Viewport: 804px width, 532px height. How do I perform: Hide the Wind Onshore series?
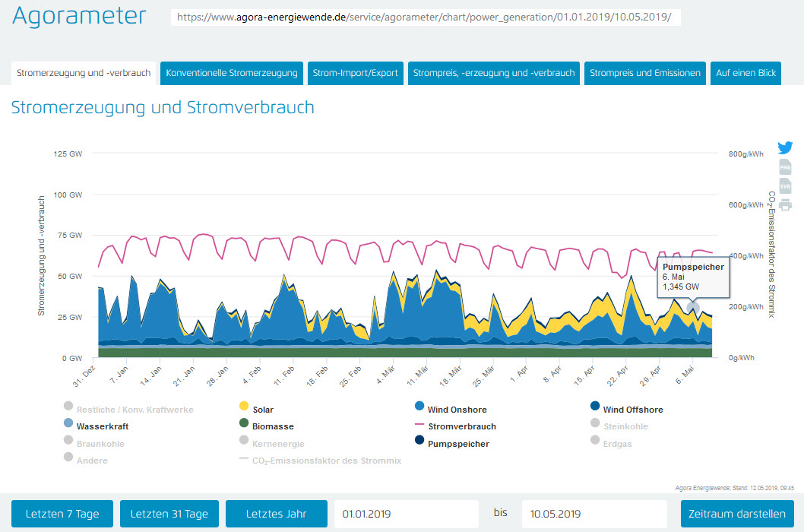click(457, 410)
